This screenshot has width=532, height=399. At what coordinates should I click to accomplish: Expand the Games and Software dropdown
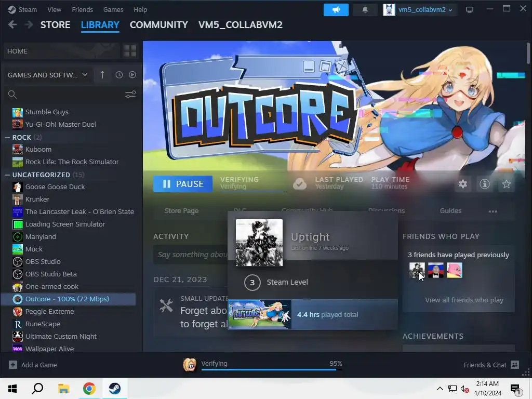[47, 75]
